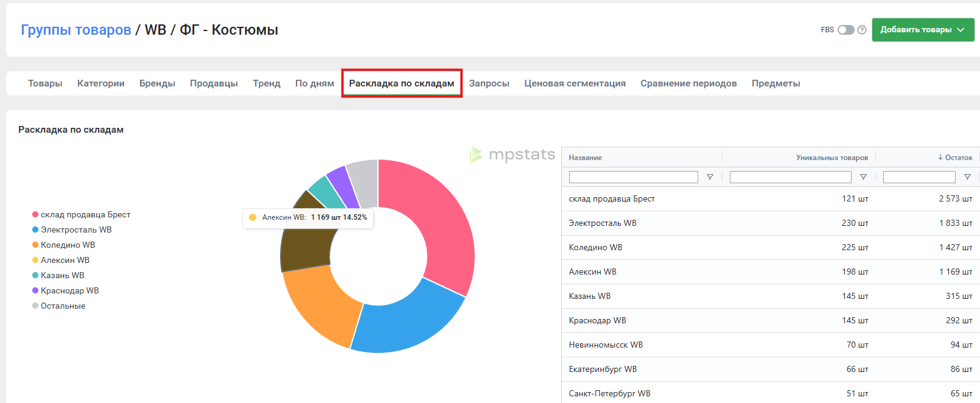980x403 pixels.
Task: Select the Краснодар WB table row name
Action: (597, 320)
